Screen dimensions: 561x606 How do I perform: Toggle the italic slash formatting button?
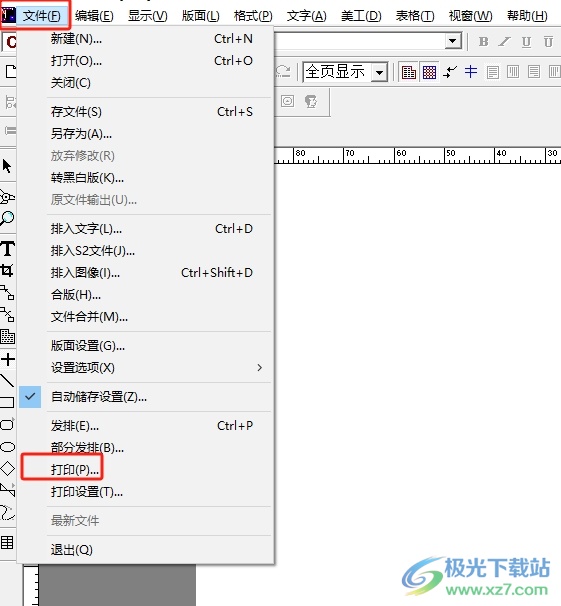504,42
